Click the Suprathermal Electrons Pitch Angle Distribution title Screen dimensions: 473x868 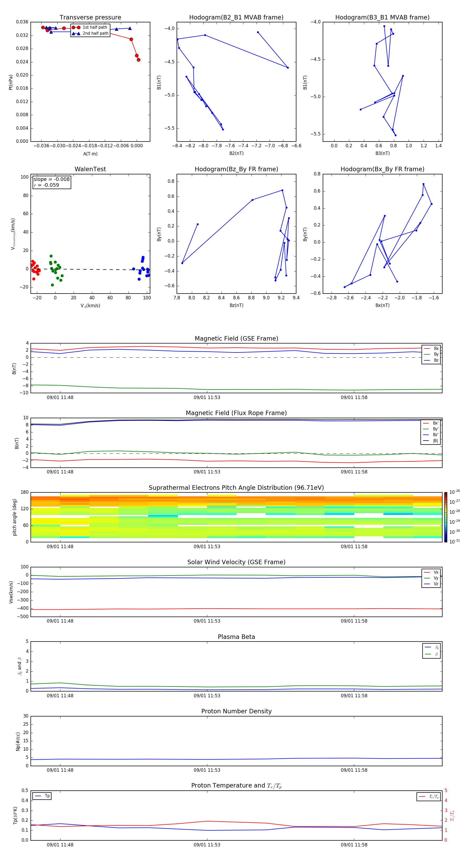coord(236,488)
